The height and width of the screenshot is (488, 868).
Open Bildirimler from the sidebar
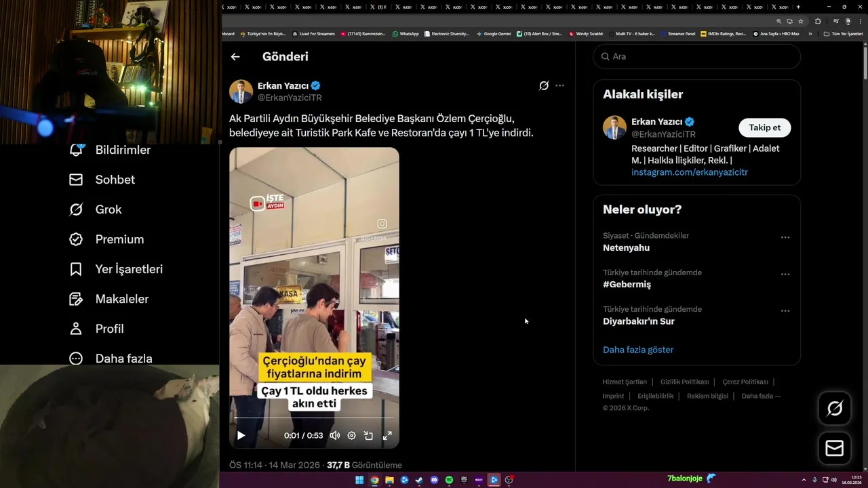coord(110,150)
